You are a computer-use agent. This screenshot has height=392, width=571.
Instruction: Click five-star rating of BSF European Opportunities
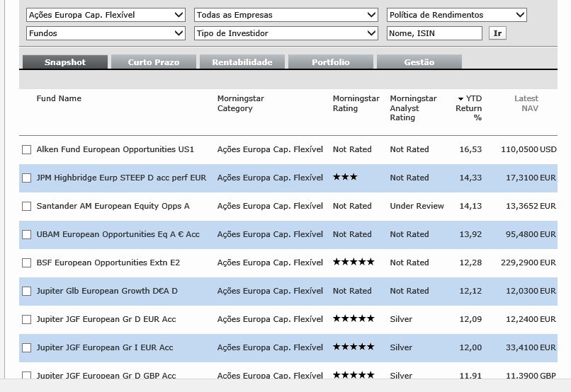354,262
